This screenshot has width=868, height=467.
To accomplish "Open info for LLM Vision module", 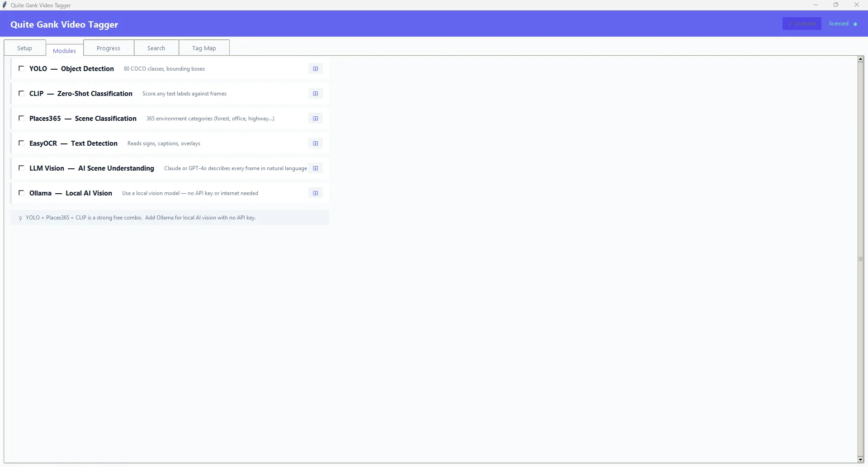I will coord(316,168).
